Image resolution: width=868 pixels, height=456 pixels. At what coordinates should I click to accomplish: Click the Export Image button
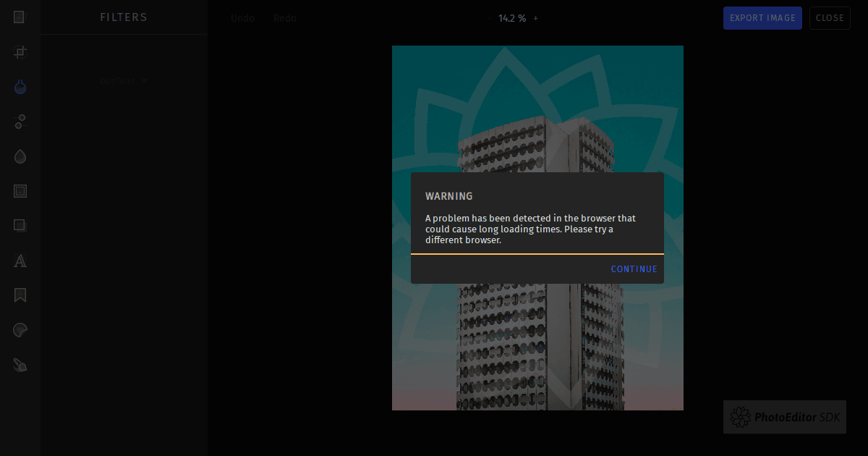[762, 18]
